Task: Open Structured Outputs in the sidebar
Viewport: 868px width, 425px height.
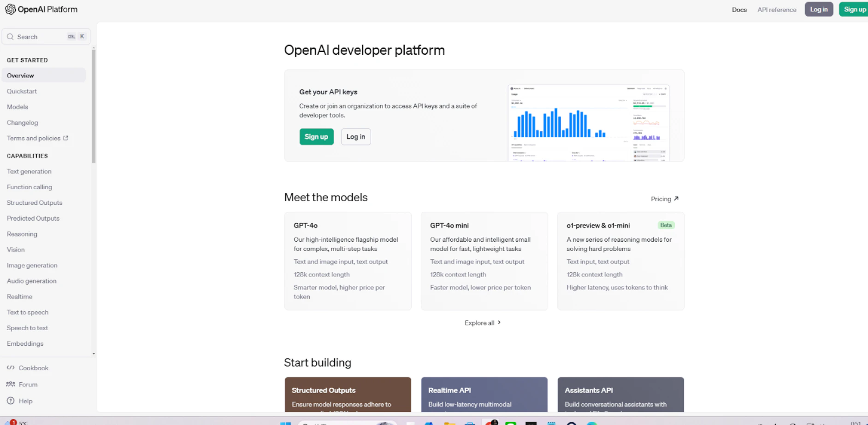Action: 35,203
